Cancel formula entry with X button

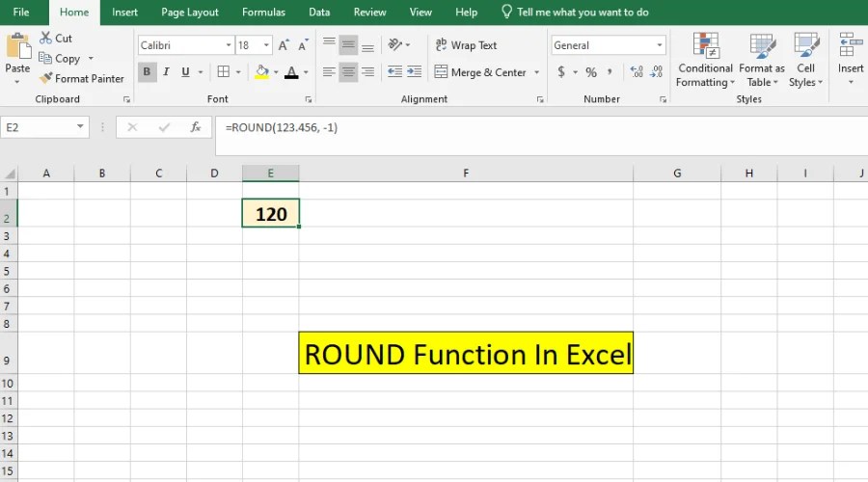pos(132,127)
